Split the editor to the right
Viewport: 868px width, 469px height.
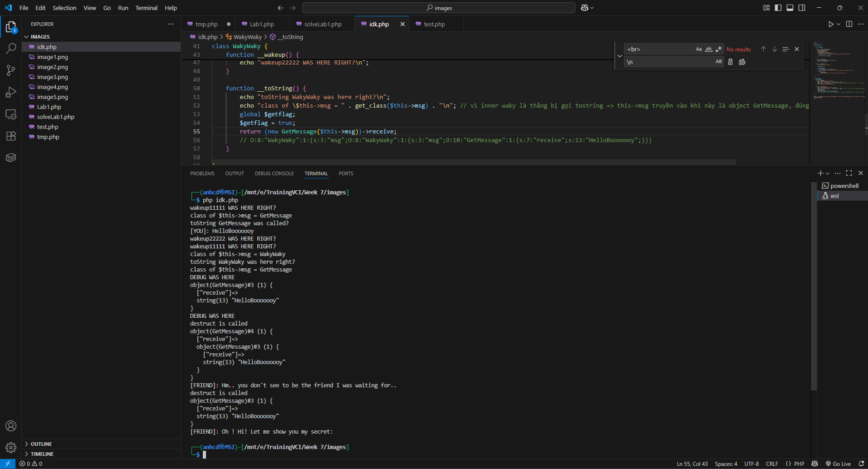(x=849, y=24)
